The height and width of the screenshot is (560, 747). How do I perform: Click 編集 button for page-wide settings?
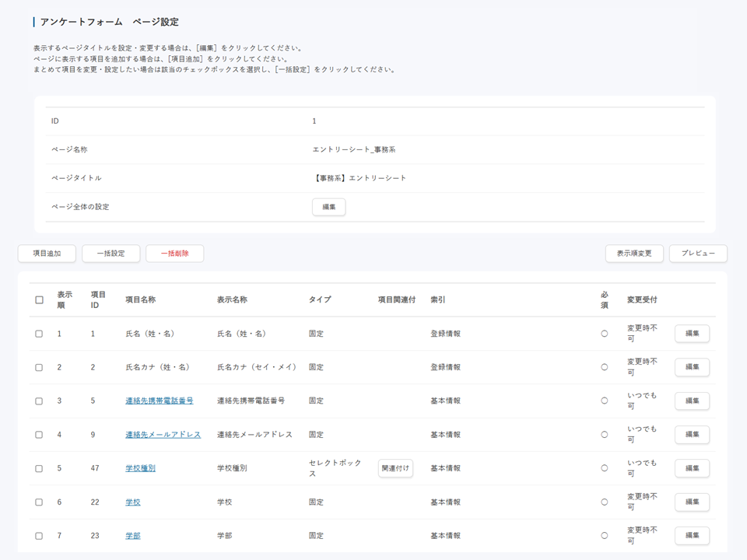328,207
